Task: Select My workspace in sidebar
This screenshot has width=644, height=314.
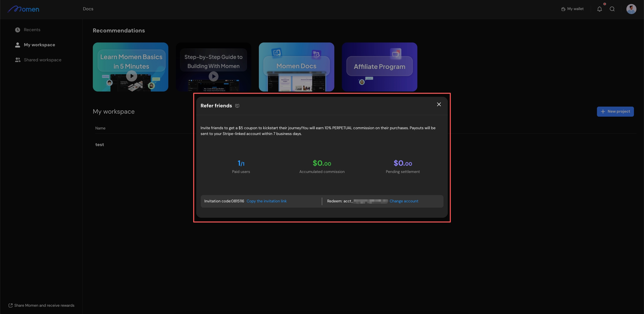Action: [x=39, y=45]
